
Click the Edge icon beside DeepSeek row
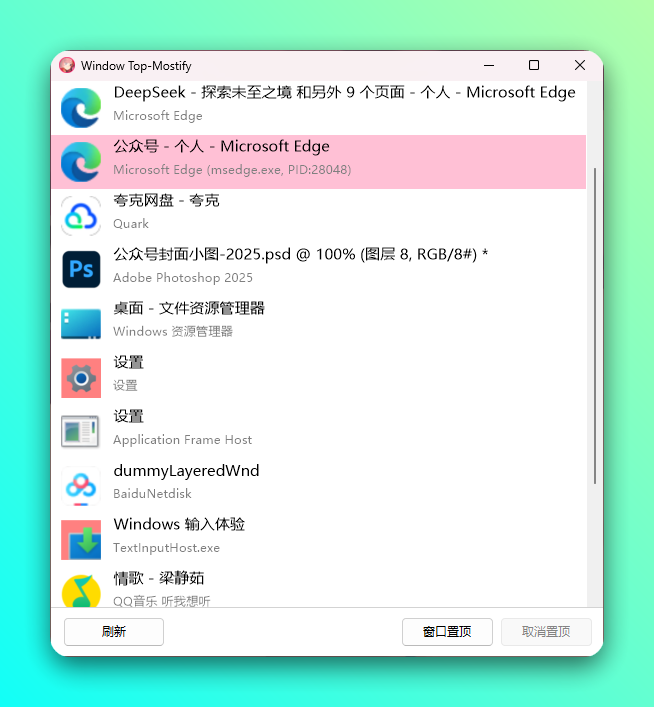[x=81, y=108]
